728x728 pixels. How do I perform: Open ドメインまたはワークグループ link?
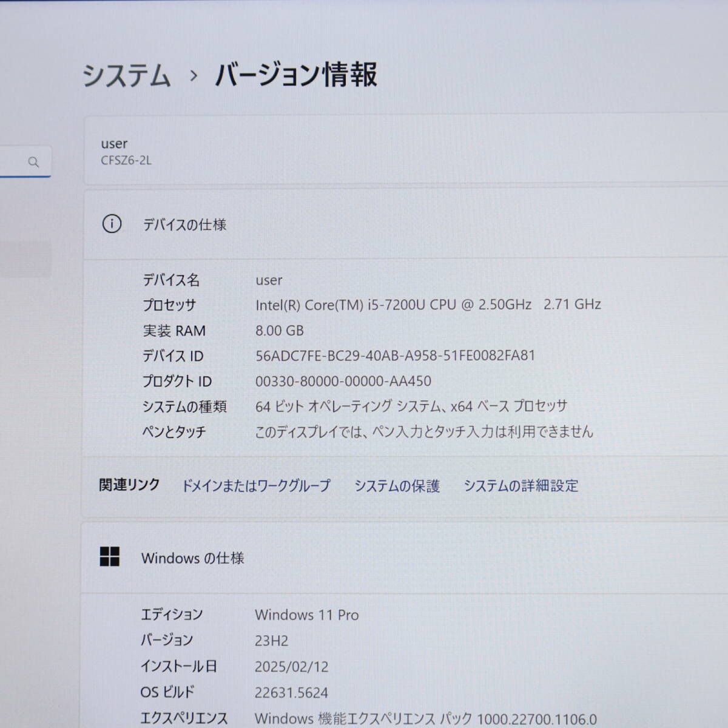(x=256, y=485)
